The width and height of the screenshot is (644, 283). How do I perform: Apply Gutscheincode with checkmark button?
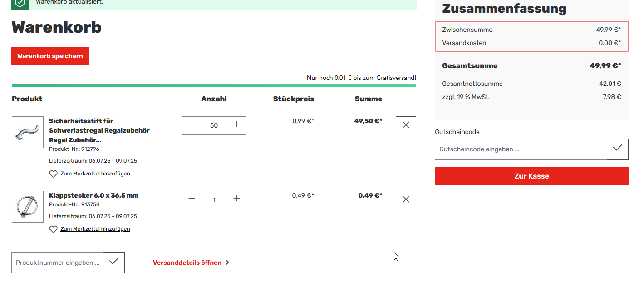click(617, 149)
